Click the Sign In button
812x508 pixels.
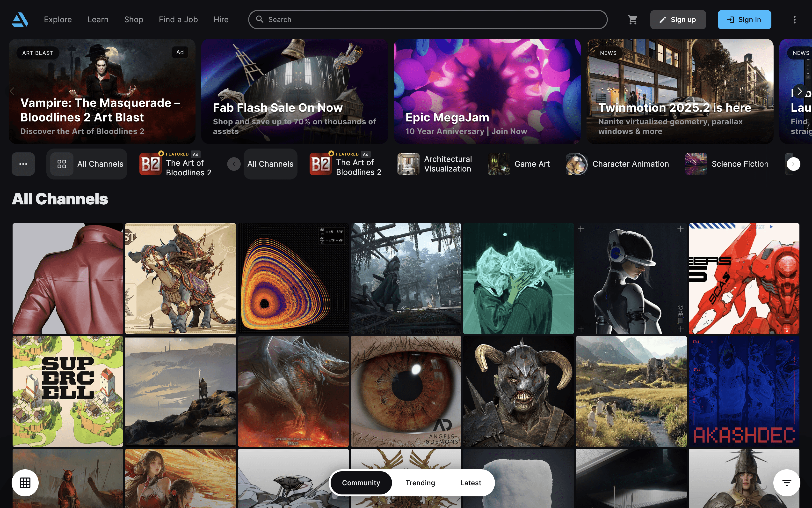pos(744,20)
